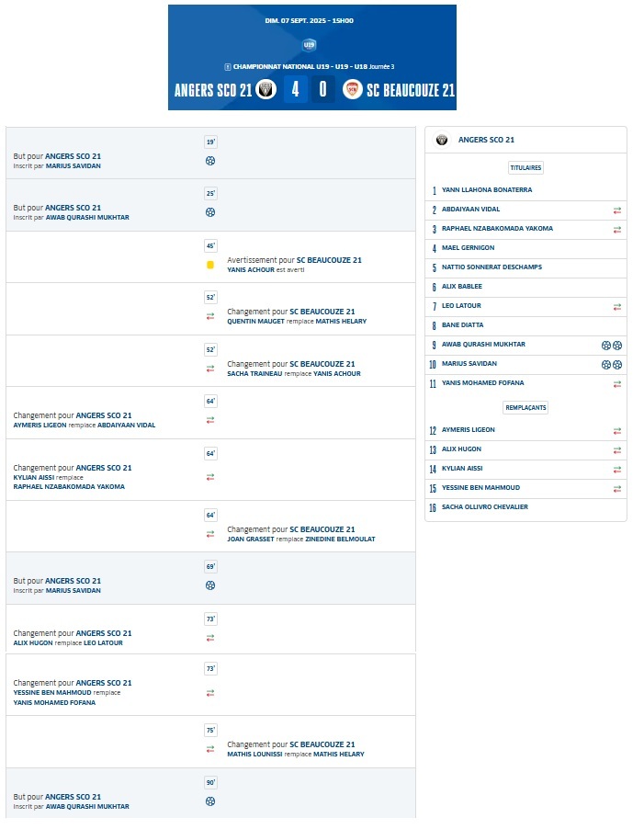
Task: Click Marius Savidan scorer name at 69'
Action: [73, 591]
